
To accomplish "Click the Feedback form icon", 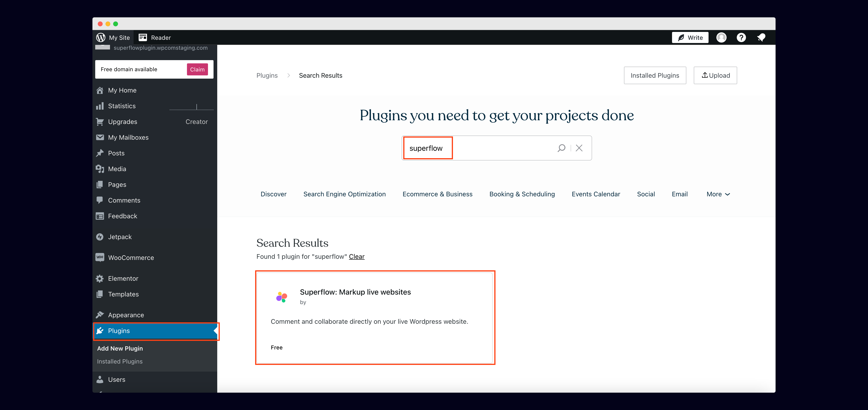I will tap(100, 216).
